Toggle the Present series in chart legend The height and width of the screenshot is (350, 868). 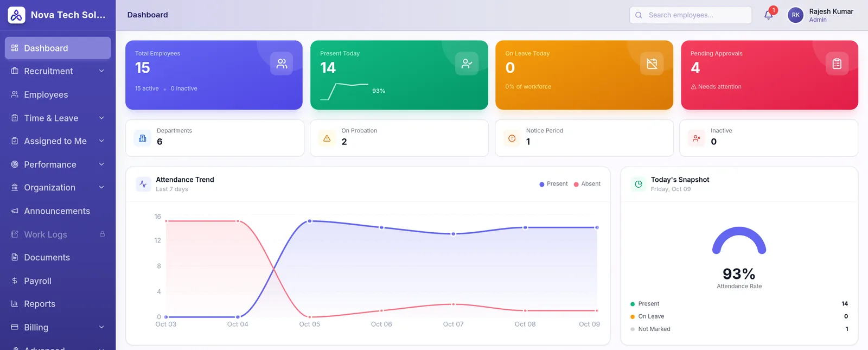point(553,184)
